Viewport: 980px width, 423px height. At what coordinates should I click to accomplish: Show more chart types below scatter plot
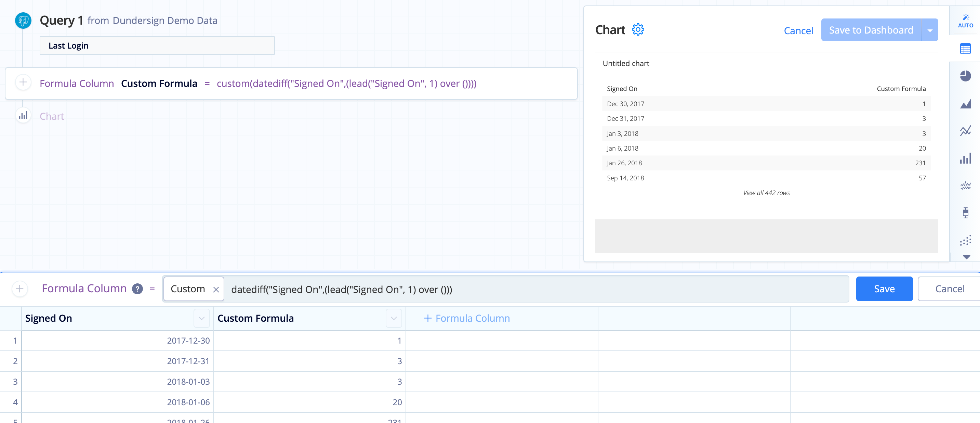click(x=966, y=257)
